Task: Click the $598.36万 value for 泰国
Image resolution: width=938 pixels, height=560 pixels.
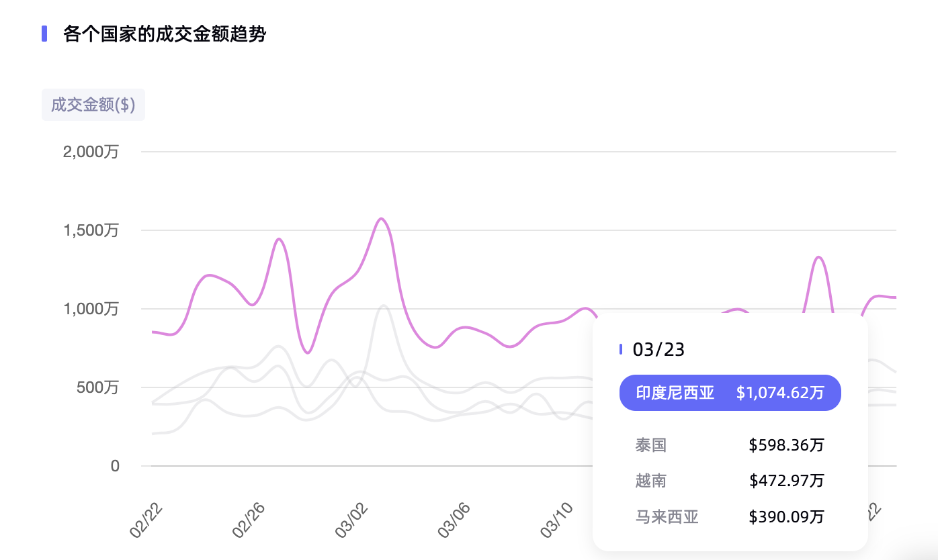Action: point(786,445)
